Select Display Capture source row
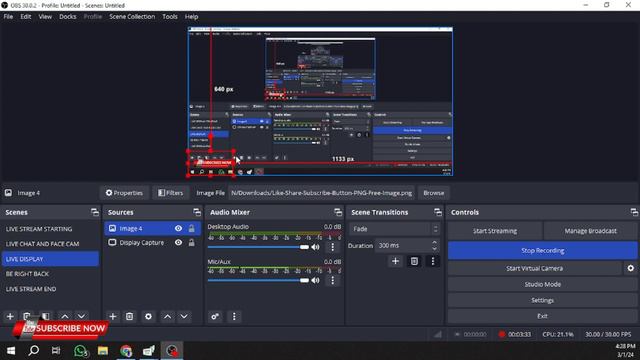This screenshot has height=360, width=640. pyautogui.click(x=153, y=242)
